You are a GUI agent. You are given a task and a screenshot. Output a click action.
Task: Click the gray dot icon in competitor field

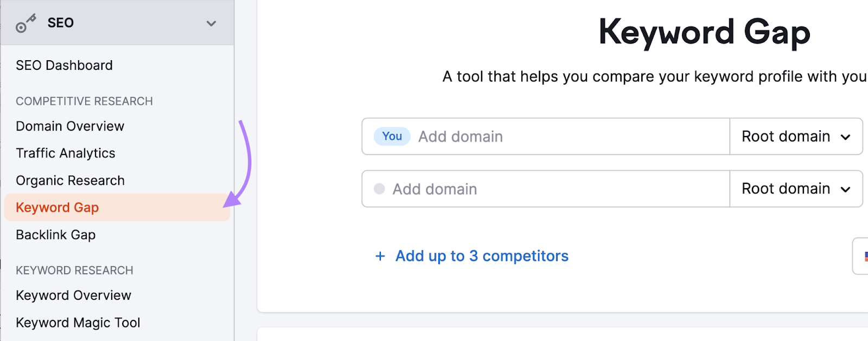pyautogui.click(x=379, y=189)
